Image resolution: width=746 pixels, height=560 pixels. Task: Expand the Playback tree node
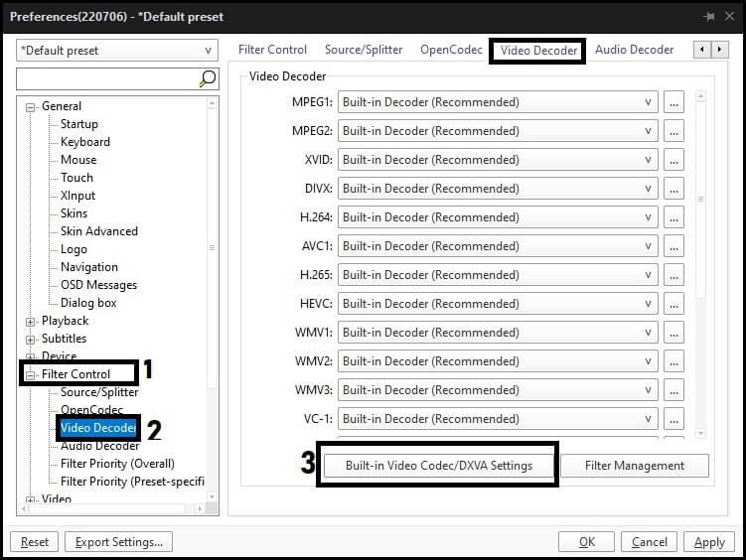[x=30, y=322]
